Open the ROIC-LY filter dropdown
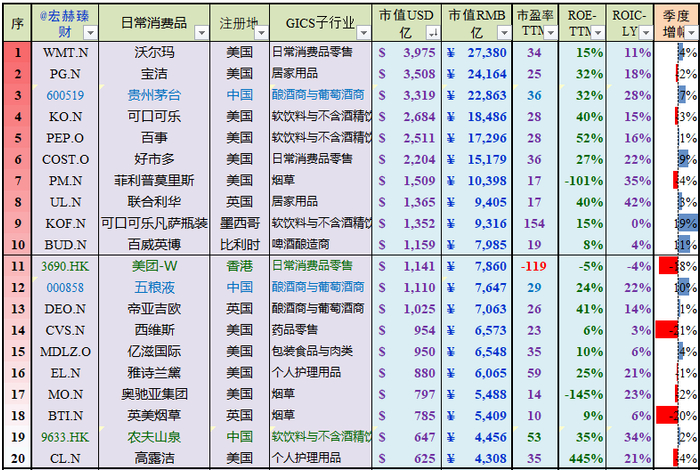The image size is (700, 470). 646,33
